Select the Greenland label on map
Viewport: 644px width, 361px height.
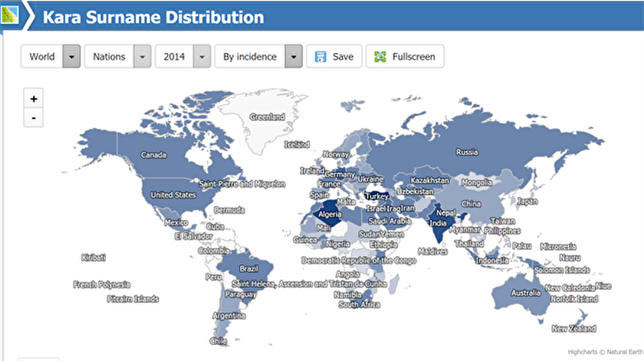tap(268, 117)
